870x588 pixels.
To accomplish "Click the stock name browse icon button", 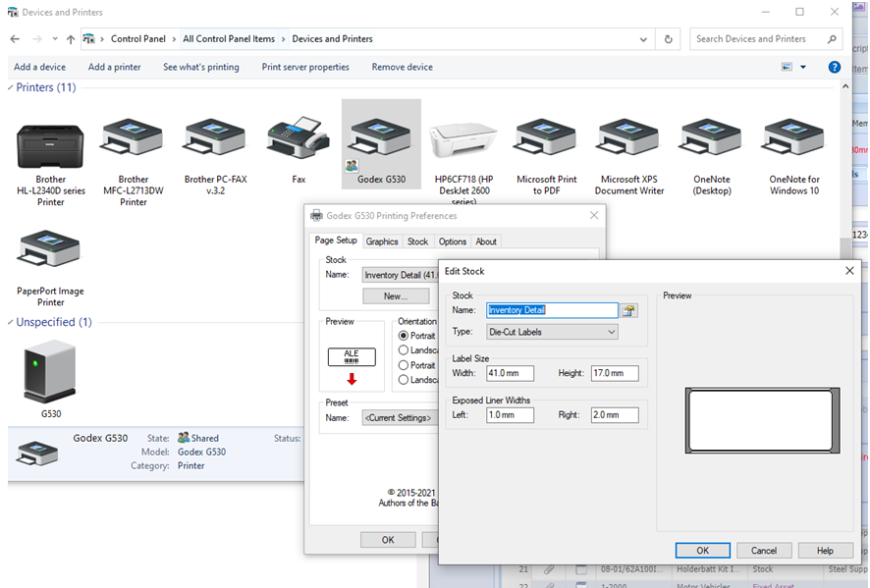I will click(628, 310).
